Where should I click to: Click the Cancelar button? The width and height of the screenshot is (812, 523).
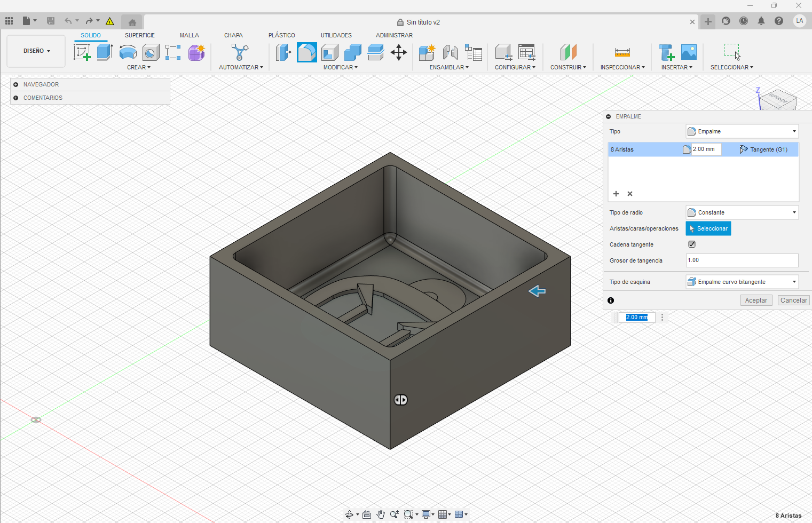click(x=794, y=300)
